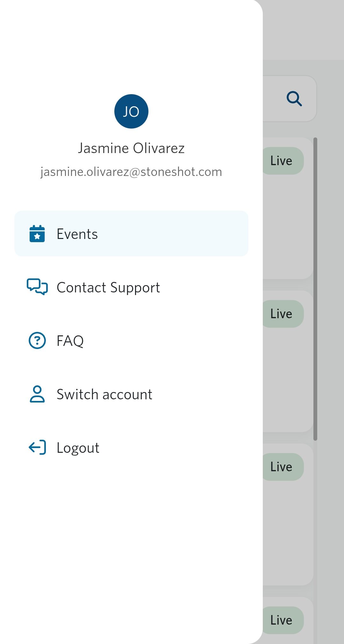The height and width of the screenshot is (644, 344).
Task: Click the Events calendar star icon
Action: coord(37,234)
